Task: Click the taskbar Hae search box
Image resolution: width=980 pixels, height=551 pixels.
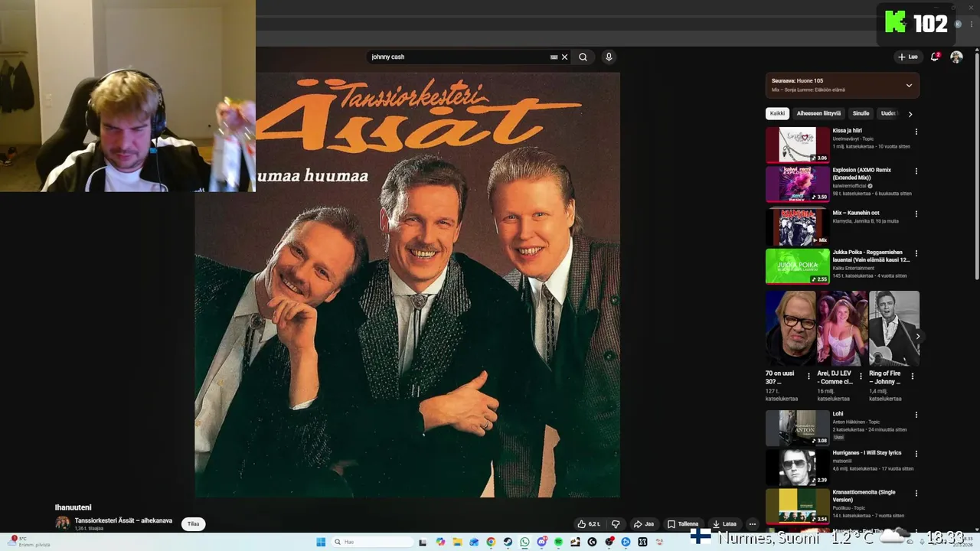Action: [x=372, y=542]
